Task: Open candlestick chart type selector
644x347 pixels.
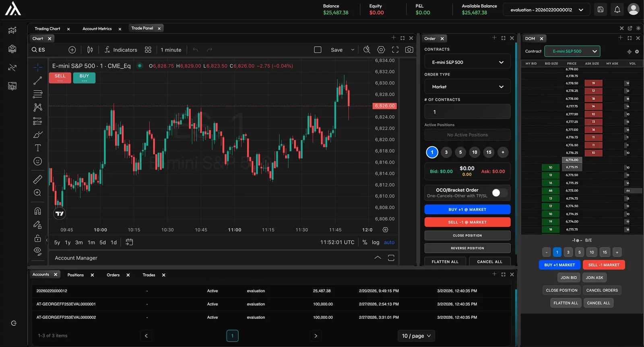Action: tap(90, 50)
